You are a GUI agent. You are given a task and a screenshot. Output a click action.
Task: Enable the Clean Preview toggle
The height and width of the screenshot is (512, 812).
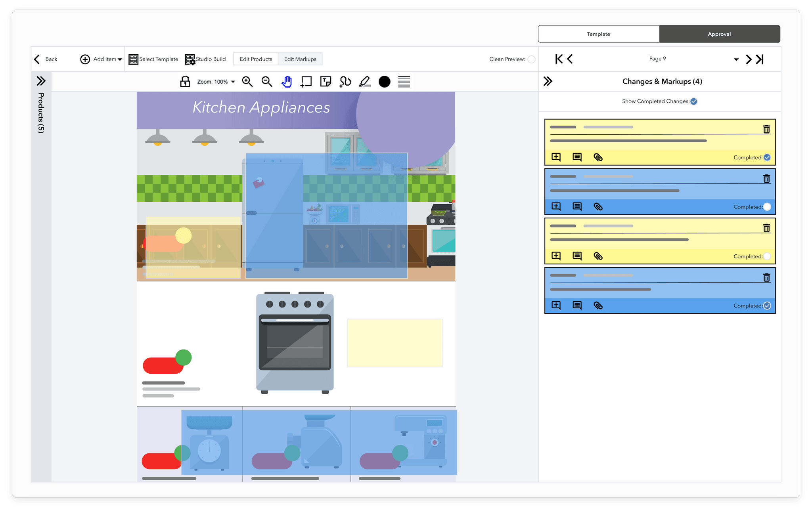531,59
